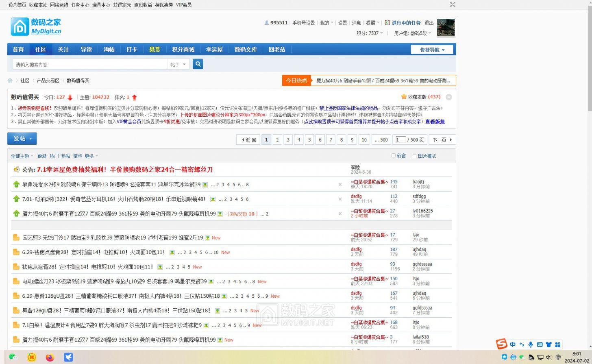592x364 pixels.
Task: Click the 返回 back button
Action: [248, 139]
